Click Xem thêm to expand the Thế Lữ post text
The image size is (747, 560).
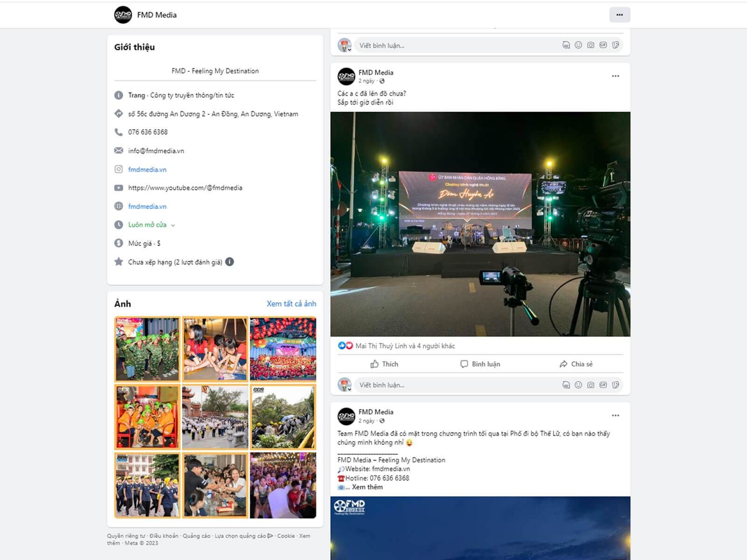pos(367,487)
